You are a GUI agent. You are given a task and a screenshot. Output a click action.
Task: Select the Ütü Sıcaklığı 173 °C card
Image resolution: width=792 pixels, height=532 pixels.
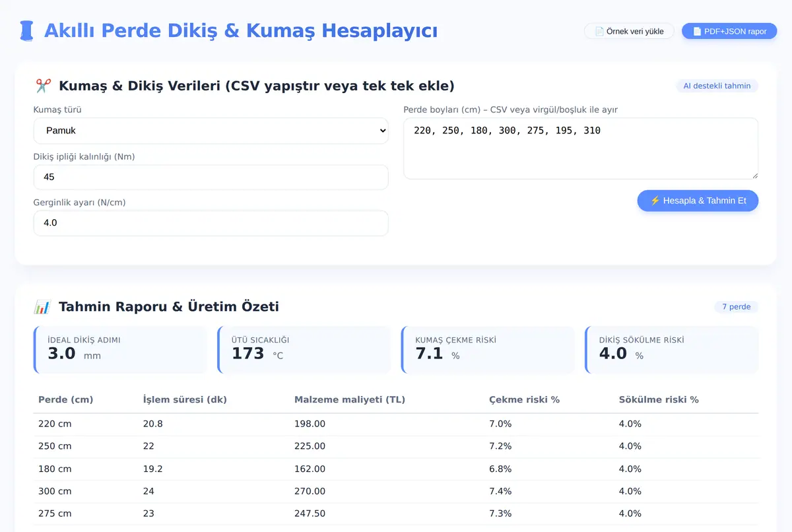[x=304, y=350]
